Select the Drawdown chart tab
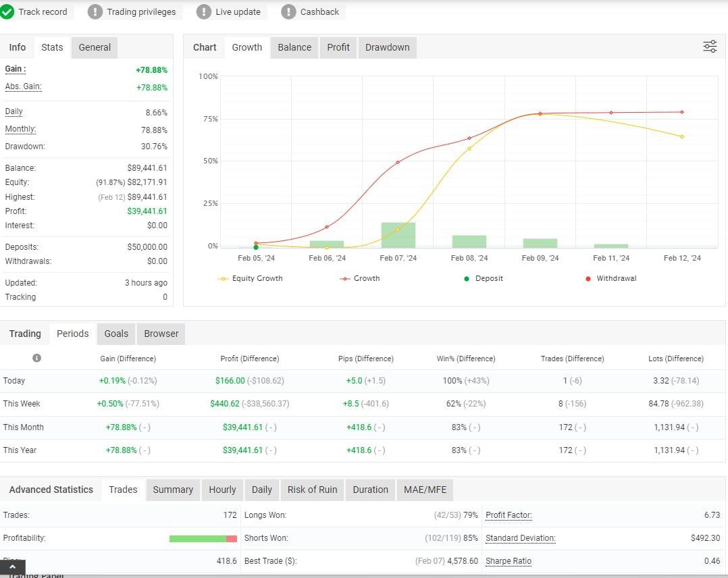 (x=387, y=47)
